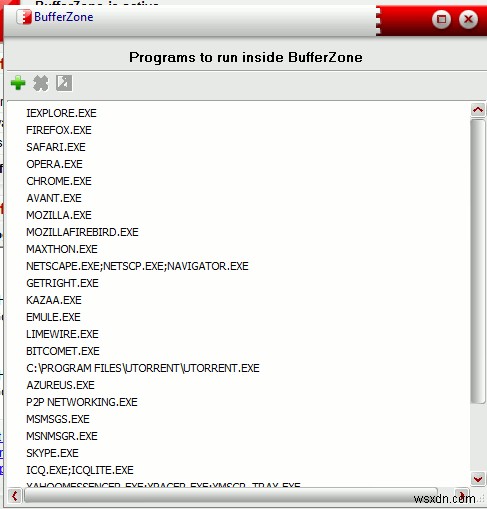Select the NETSCAPE.EXE;NETSCP.EXE;NAVIGATOR.EXE row

coord(137,266)
